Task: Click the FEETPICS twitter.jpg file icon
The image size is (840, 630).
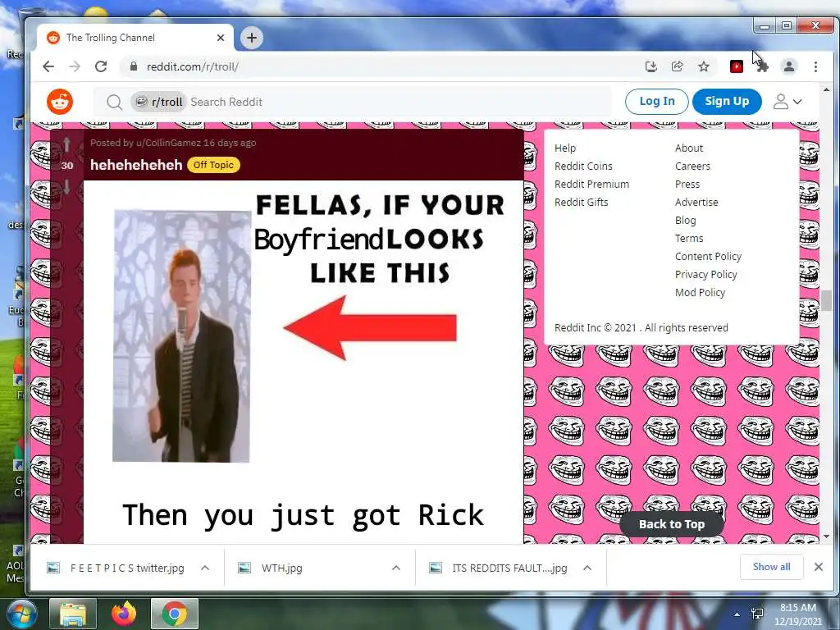Action: [53, 568]
